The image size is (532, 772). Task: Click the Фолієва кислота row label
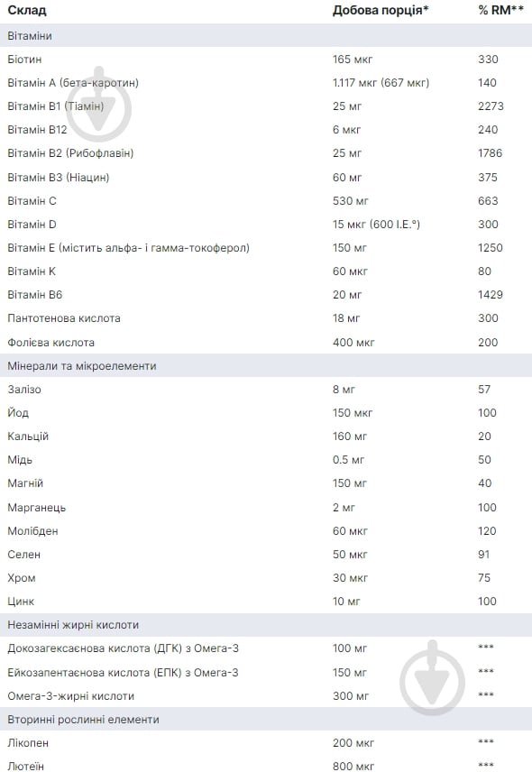pos(50,342)
